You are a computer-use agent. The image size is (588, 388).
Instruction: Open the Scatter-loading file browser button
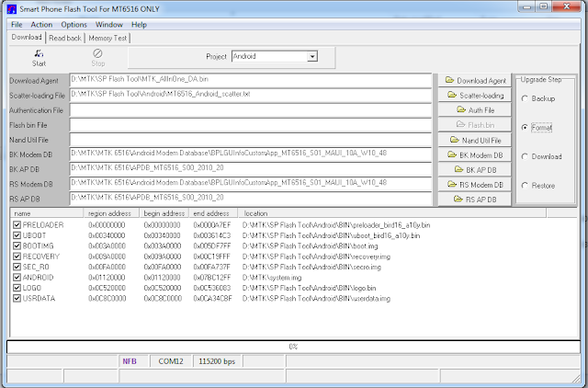click(x=475, y=96)
